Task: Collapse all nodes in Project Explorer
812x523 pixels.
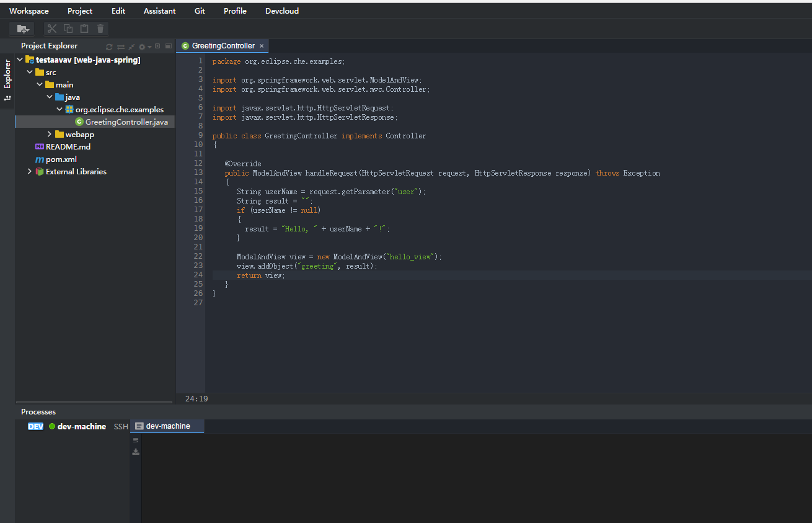Action: point(131,47)
